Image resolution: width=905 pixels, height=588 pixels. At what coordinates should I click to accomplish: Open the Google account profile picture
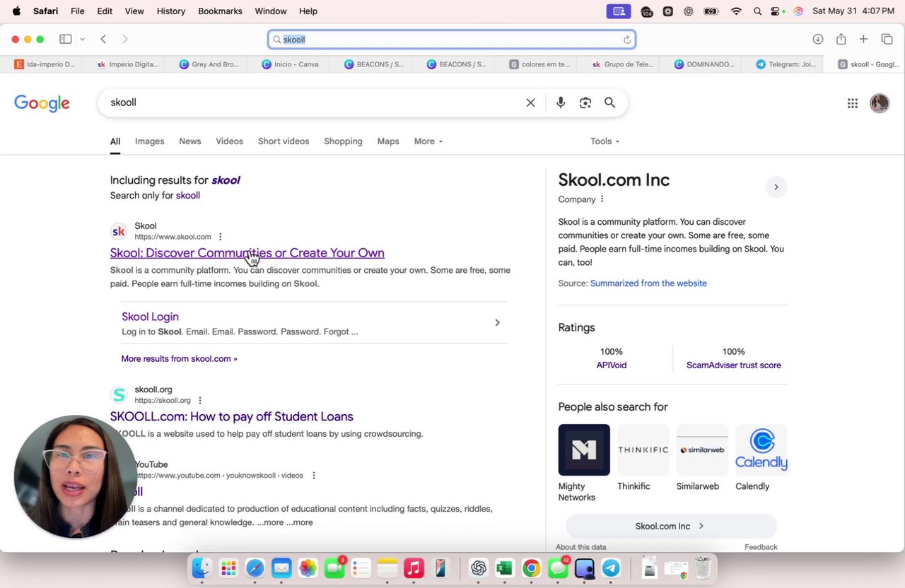coord(880,103)
